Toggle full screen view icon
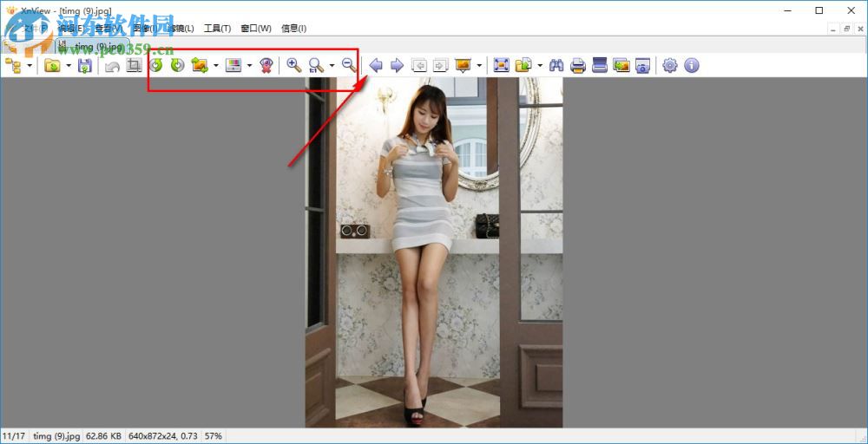Screen dimensions: 868x444 pos(501,66)
